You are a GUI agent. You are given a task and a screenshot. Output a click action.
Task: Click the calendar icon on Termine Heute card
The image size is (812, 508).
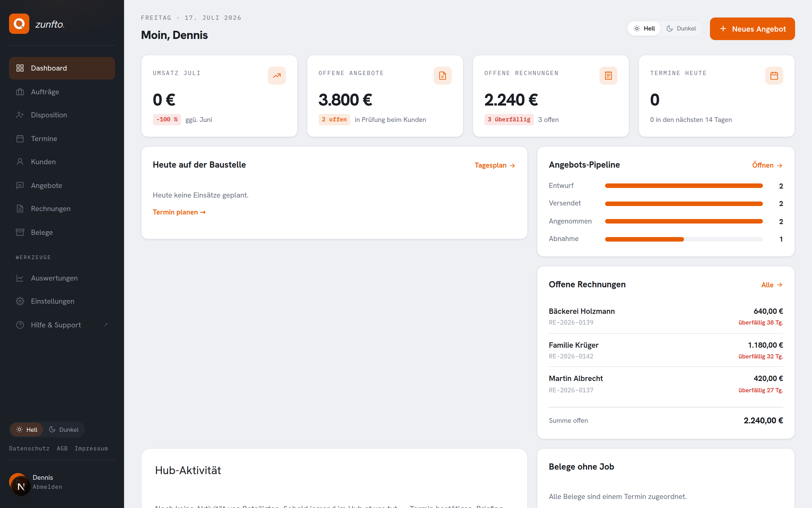[774, 76]
